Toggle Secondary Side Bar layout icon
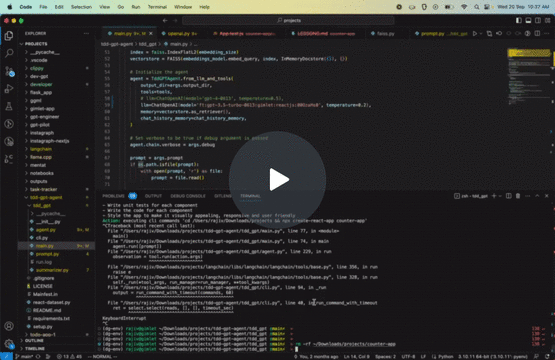The height and width of the screenshot is (360, 555). coord(538,21)
